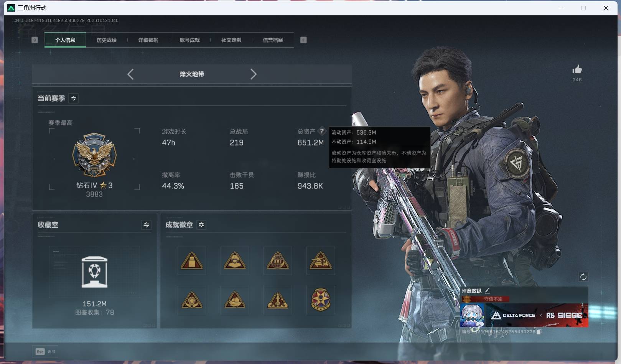Select the second badge in bottom row
The image size is (621, 364).
click(x=235, y=300)
